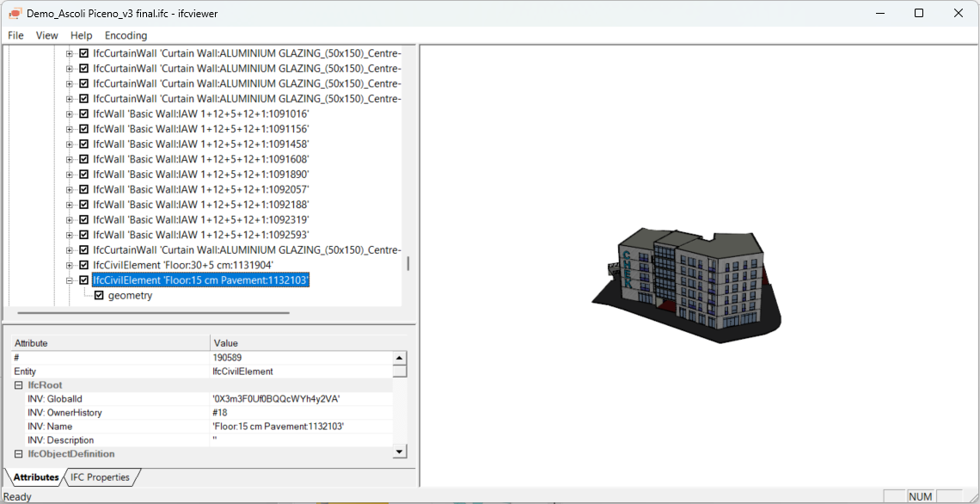Viewport: 980px width, 504px height.
Task: Uncheck the geometry checkbox
Action: 99,296
